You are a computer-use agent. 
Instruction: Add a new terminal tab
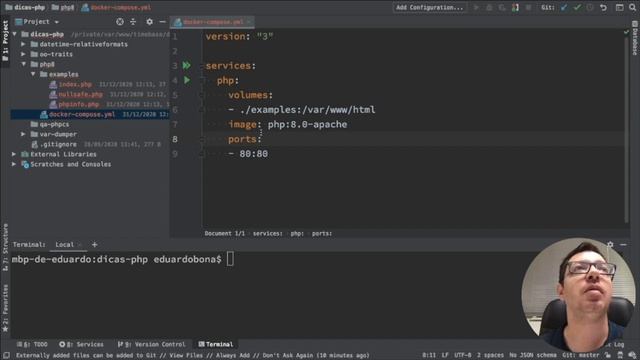point(94,244)
